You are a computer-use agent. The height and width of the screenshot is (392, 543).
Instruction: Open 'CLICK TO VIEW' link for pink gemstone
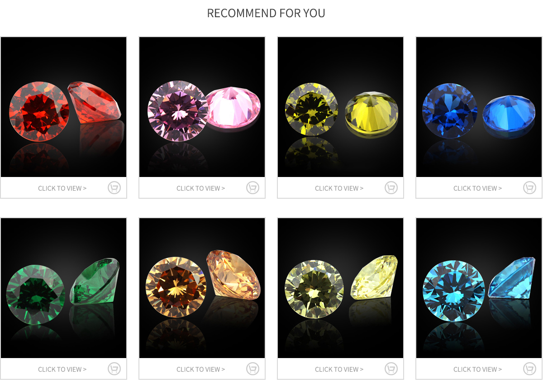coord(200,188)
